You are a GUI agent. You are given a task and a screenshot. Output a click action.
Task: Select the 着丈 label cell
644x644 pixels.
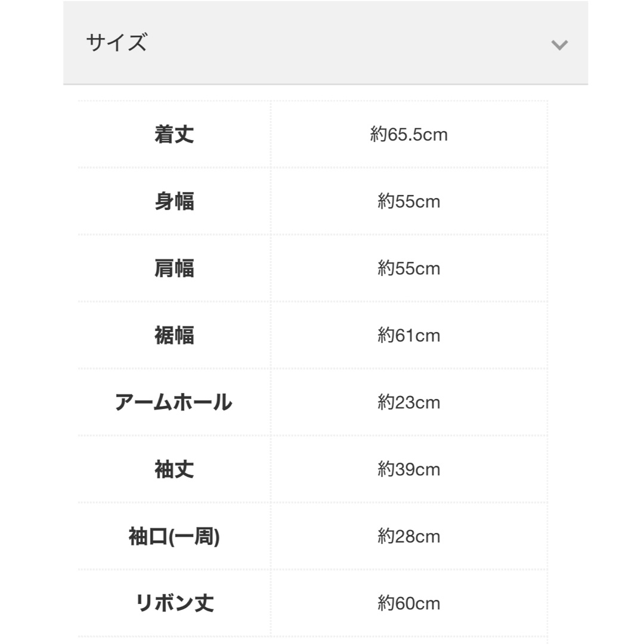pos(174,134)
